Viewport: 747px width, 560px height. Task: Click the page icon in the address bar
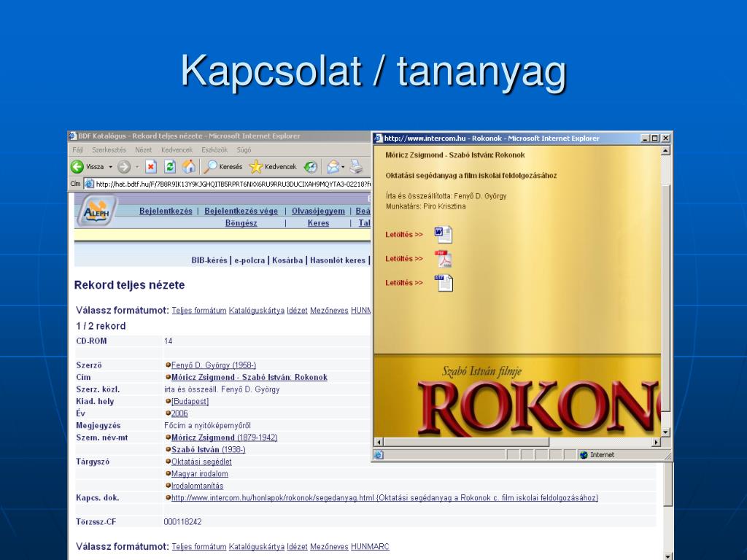coord(89,184)
